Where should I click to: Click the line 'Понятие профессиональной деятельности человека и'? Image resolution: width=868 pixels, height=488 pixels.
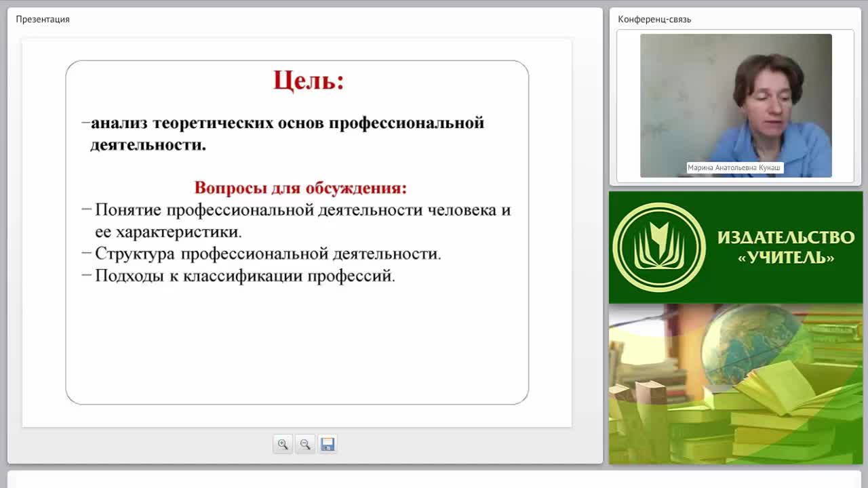[x=302, y=209]
